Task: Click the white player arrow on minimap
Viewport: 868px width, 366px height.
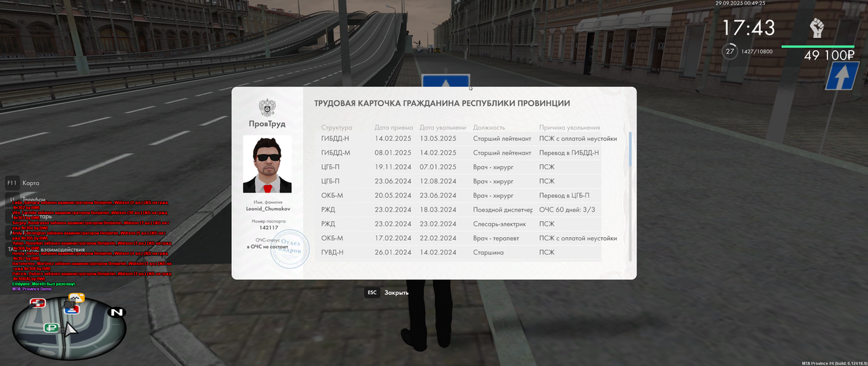Action: [71, 329]
